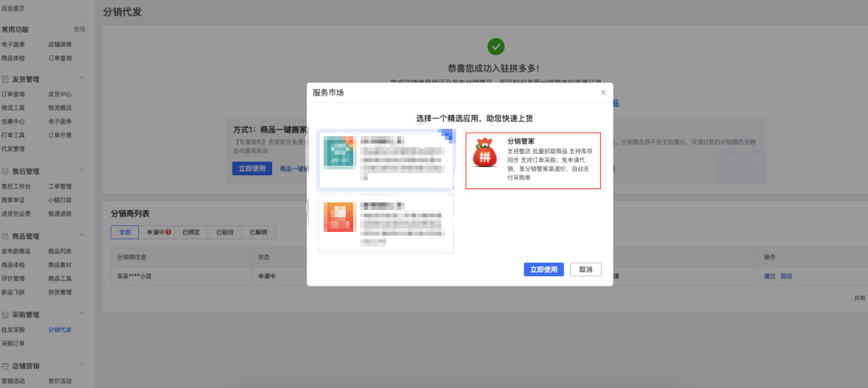Open 新品飞跃 in sidebar

tap(13, 292)
